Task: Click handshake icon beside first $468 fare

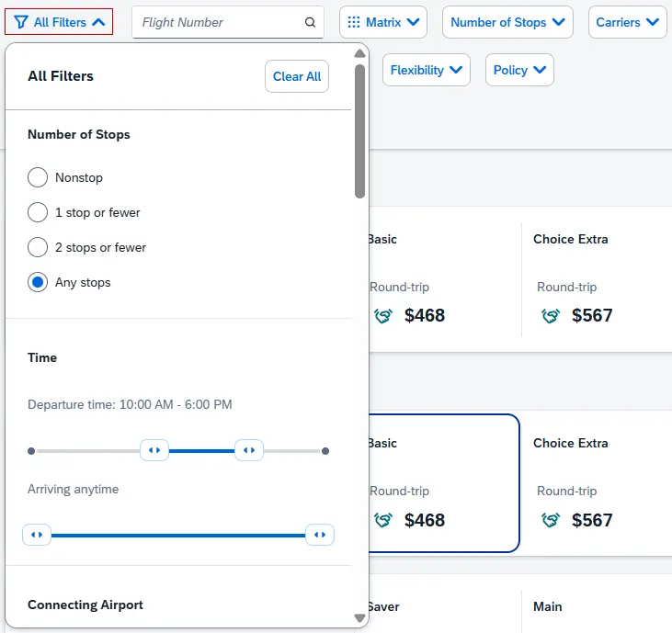Action: [x=383, y=316]
